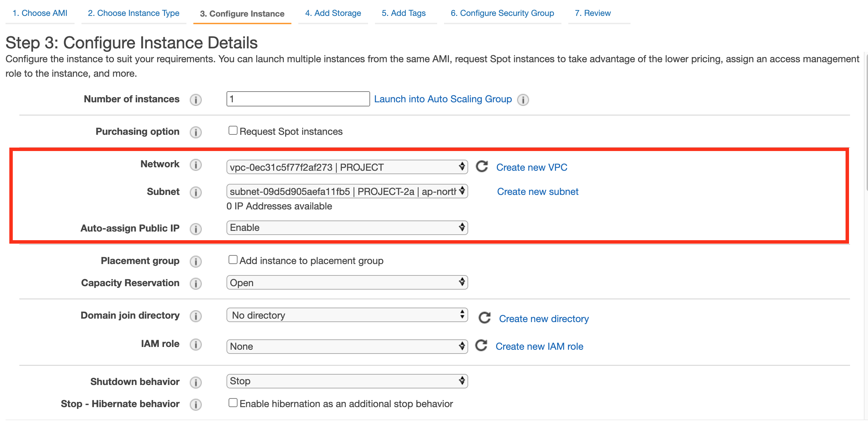Click the refresh icon next to the Network dropdown

click(x=482, y=167)
